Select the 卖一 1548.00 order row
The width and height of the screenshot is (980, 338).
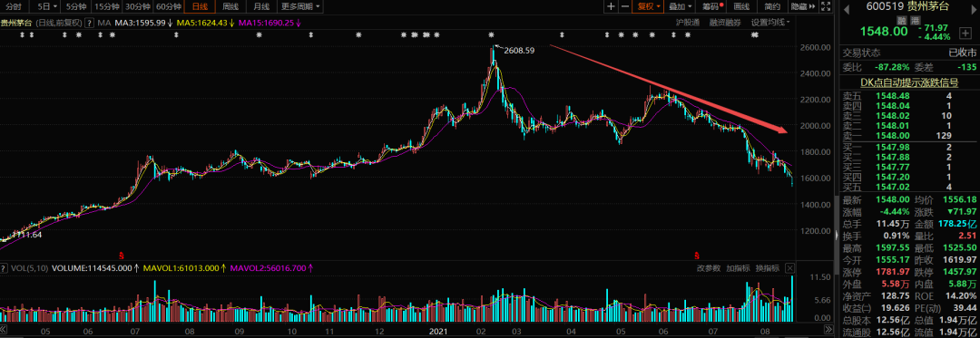[910, 135]
